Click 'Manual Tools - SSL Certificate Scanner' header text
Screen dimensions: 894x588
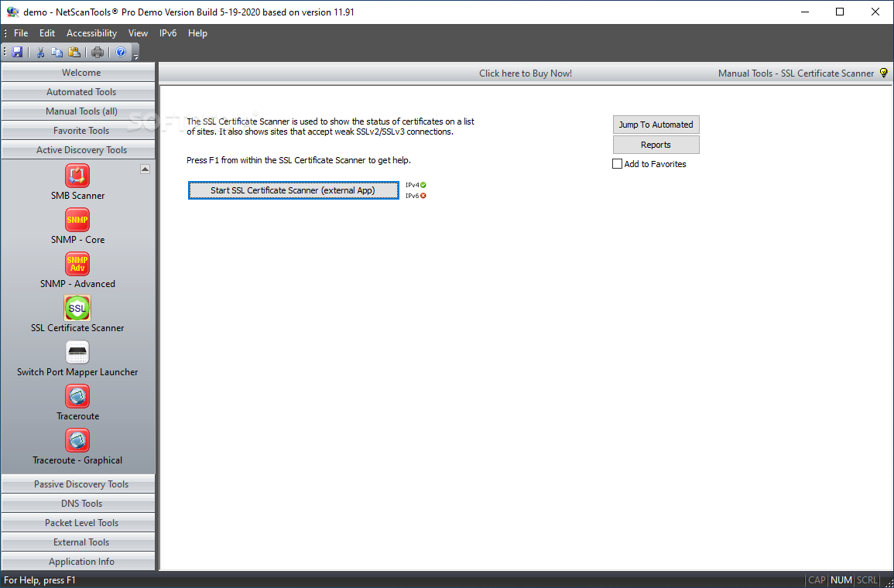[796, 73]
